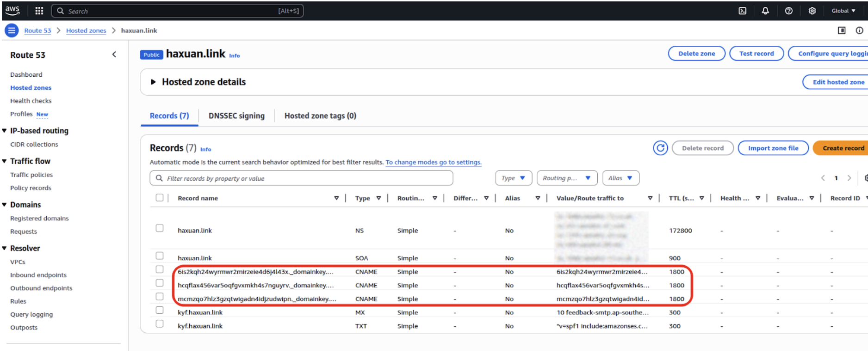Viewport: 868px width, 354px height.
Task: Select the haxuan.link NS record checkbox
Action: (160, 228)
